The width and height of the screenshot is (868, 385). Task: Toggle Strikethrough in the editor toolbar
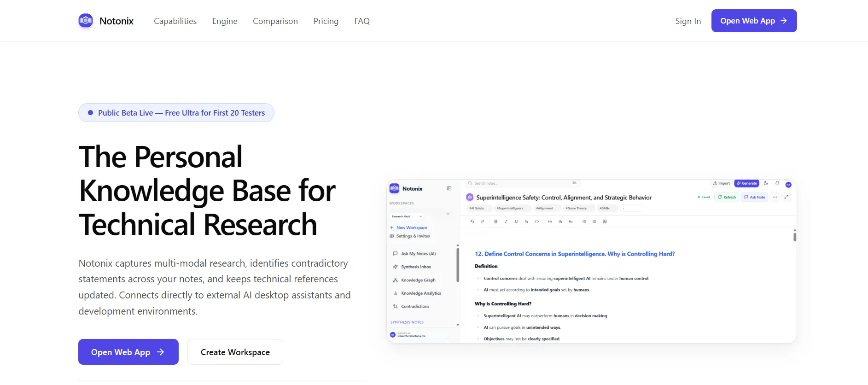tap(526, 222)
